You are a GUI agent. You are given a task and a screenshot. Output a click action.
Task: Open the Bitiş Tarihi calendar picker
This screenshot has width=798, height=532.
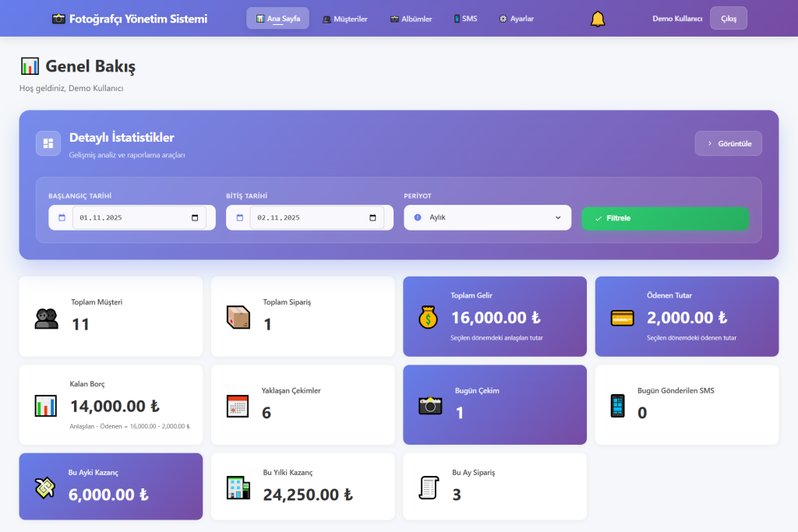tap(373, 218)
